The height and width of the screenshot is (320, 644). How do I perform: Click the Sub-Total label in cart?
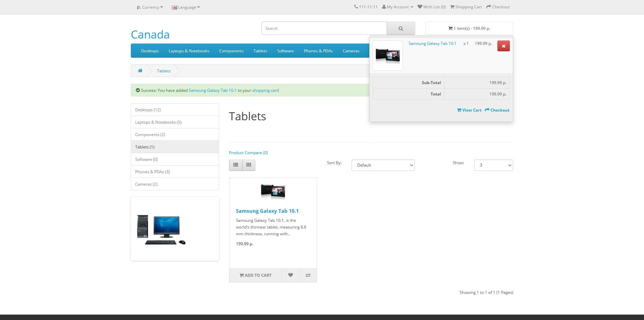pyautogui.click(x=431, y=83)
